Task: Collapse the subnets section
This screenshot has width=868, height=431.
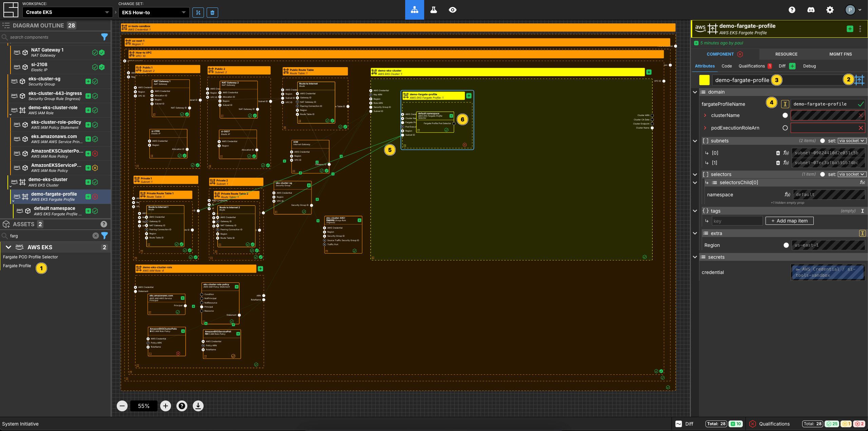Action: 695,141
